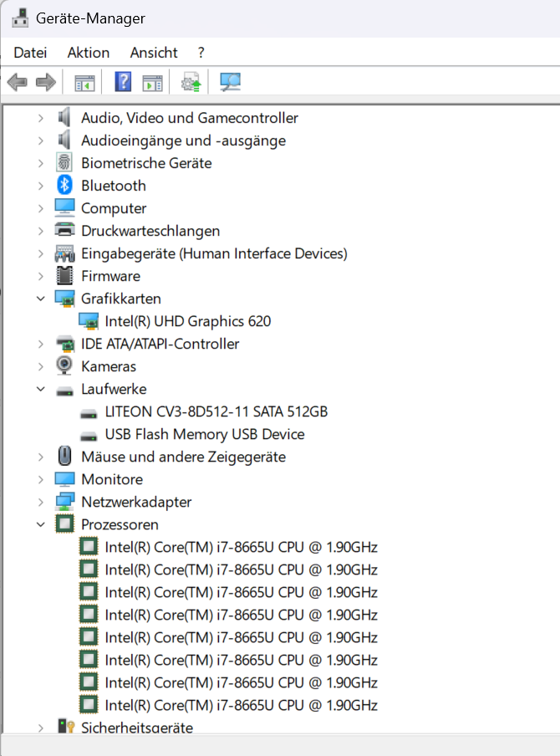Viewport: 560px width, 756px height.
Task: Click the Audioeingänge und -ausgänge speaker icon
Action: pyautogui.click(x=64, y=140)
